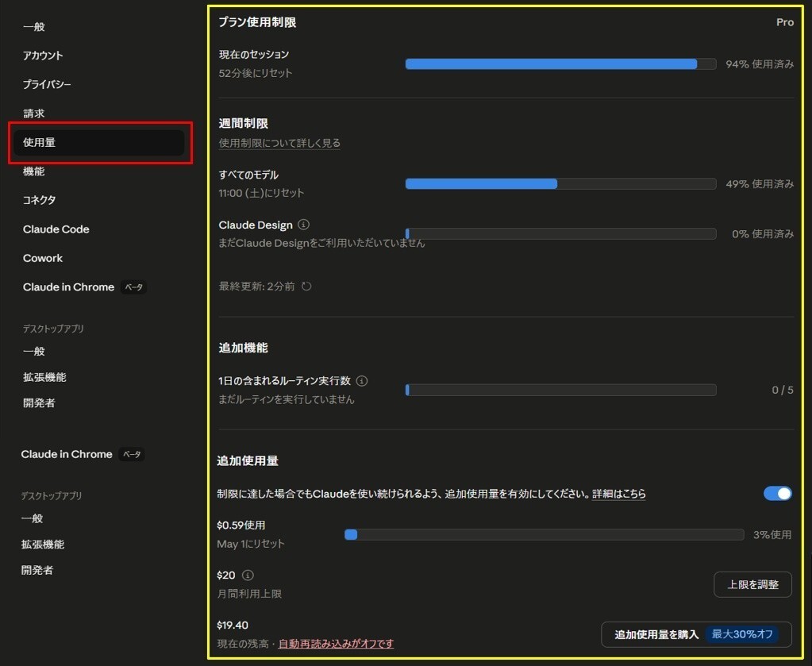Viewport: 812px width, 666px height.
Task: Click the 0% 使用済み value
Action: tap(762, 234)
